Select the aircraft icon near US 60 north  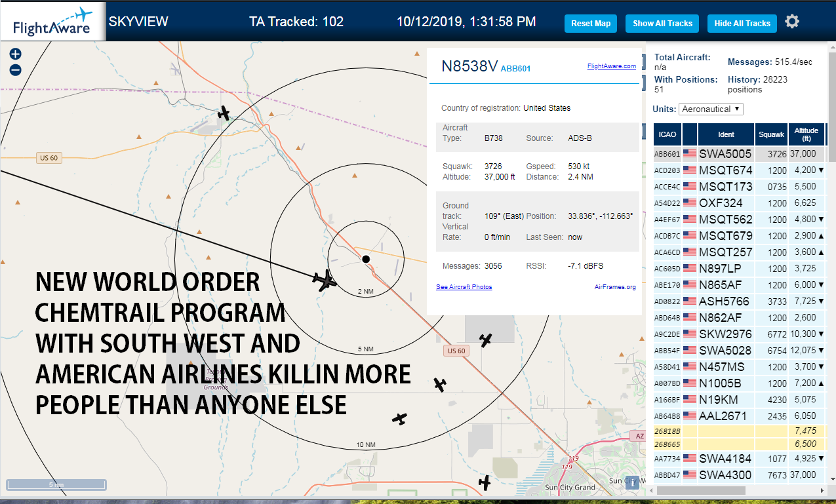(x=224, y=113)
